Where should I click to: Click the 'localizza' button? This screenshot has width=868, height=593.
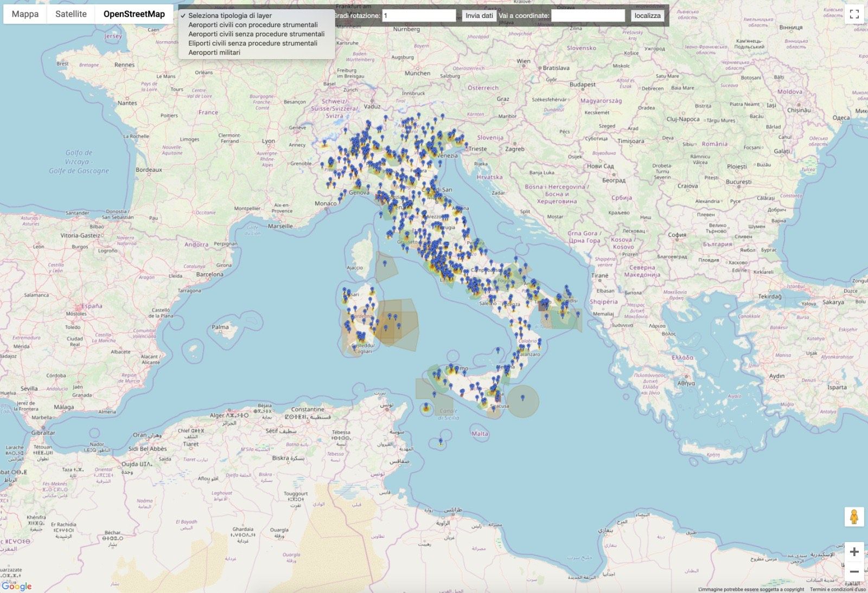pos(648,16)
